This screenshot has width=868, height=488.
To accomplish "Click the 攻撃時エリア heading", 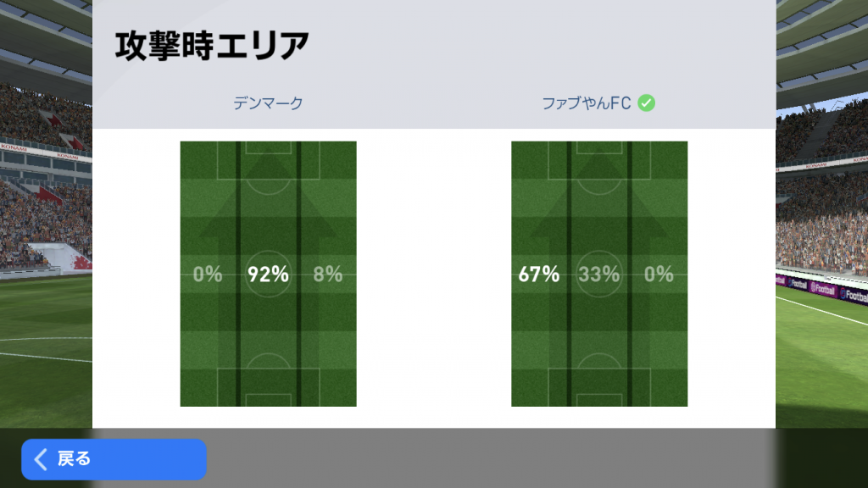I will point(212,46).
